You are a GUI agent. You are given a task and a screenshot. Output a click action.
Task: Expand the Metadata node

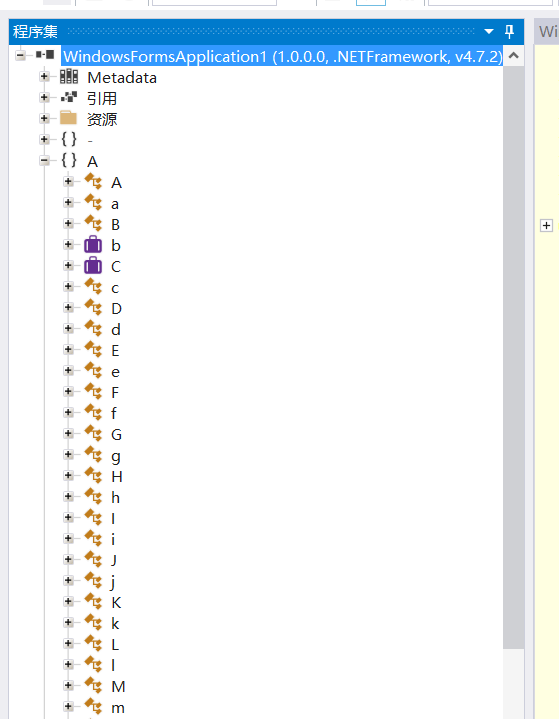(44, 77)
